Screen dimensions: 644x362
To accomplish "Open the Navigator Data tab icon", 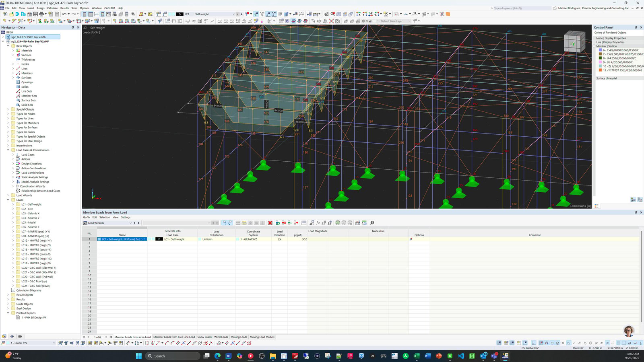I will (x=4, y=336).
